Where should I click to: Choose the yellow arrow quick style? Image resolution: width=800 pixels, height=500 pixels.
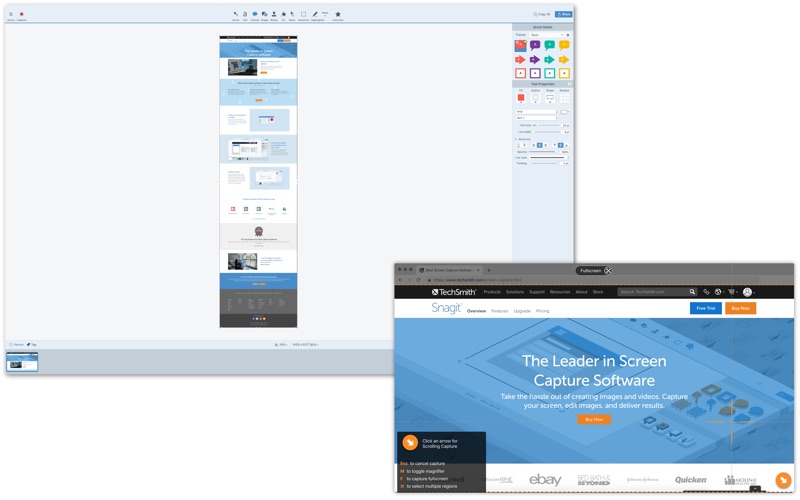(564, 60)
